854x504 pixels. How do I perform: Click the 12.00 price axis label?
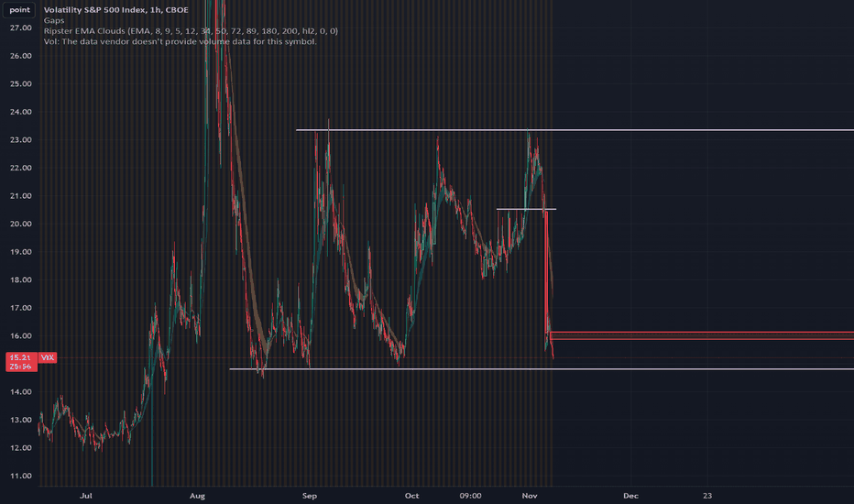pyautogui.click(x=21, y=448)
